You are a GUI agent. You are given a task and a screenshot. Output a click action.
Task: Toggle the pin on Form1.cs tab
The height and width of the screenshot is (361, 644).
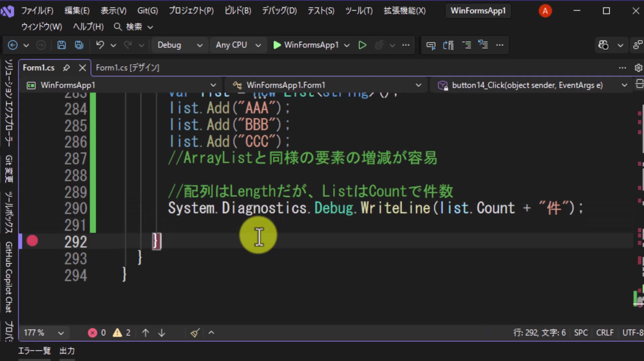[x=66, y=68]
